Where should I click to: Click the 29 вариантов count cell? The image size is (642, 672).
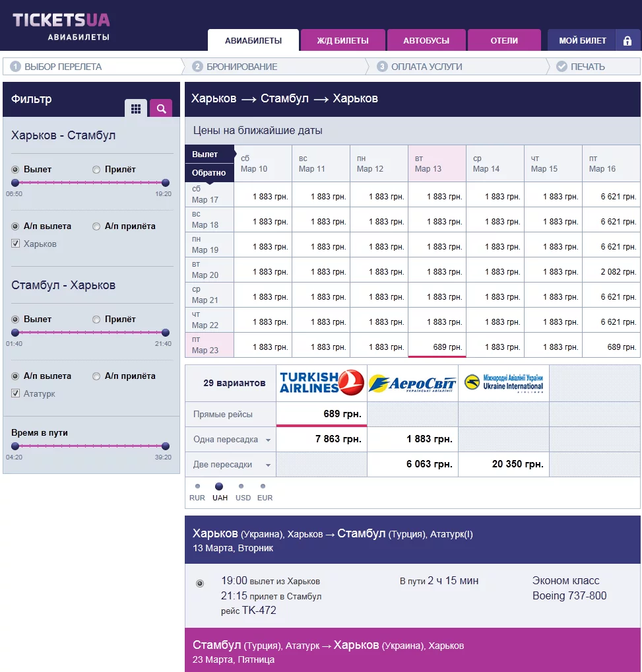[230, 383]
